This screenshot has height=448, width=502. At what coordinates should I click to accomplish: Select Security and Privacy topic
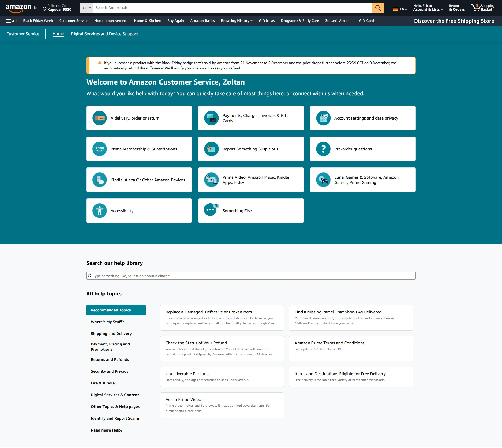(110, 371)
